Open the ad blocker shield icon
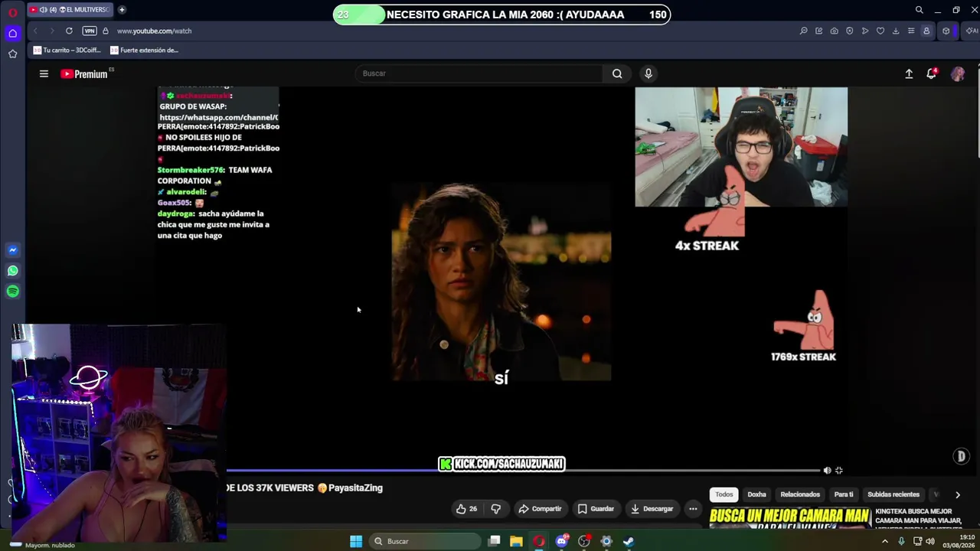 click(849, 31)
